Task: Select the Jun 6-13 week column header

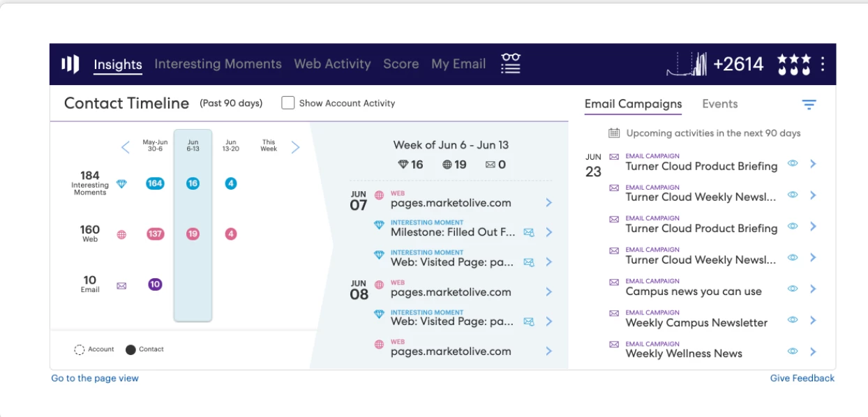Action: (193, 145)
